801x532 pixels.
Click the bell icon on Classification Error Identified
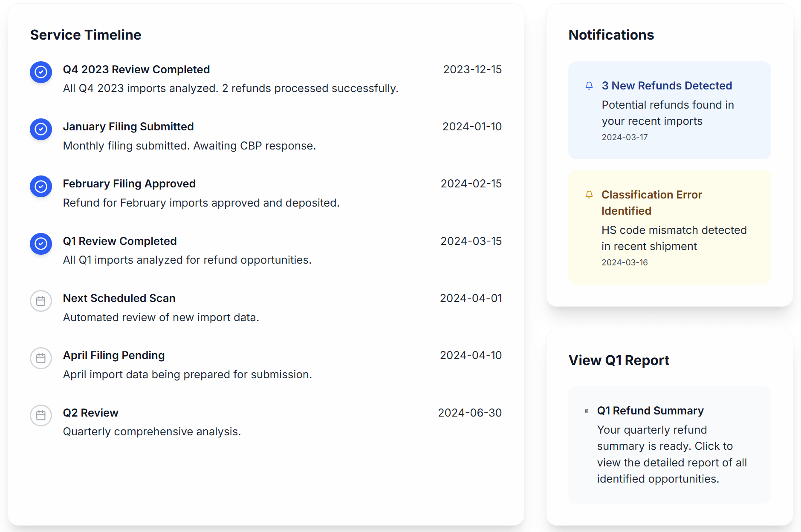coord(589,195)
